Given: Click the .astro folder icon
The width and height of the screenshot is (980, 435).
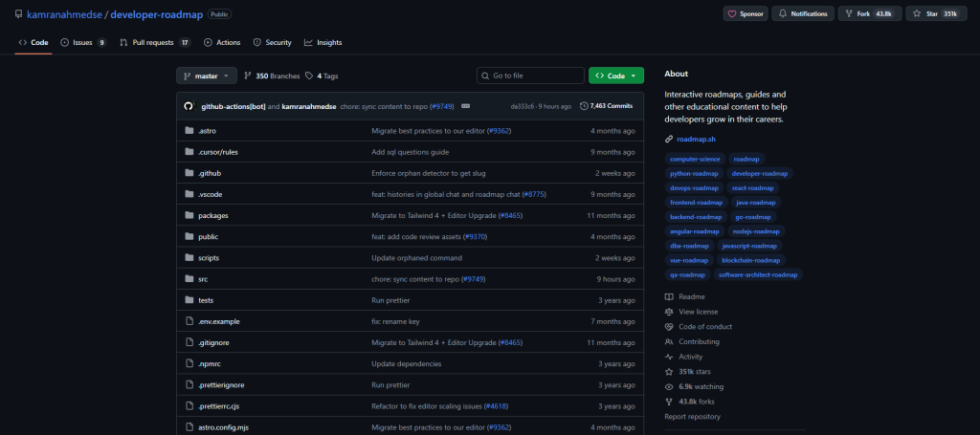Looking at the screenshot, I should pyautogui.click(x=189, y=131).
